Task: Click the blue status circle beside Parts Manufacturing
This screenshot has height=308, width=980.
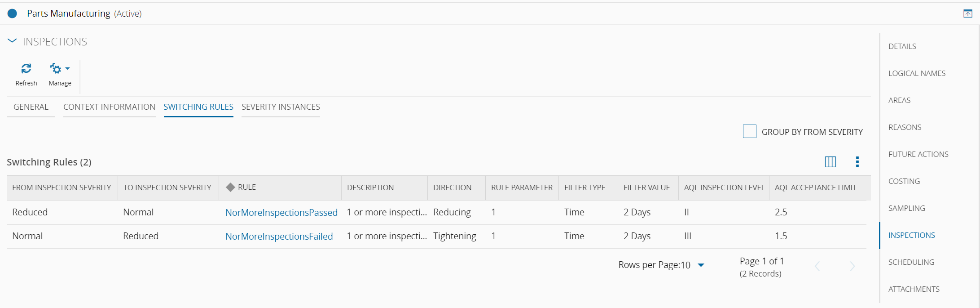Action: [13, 13]
